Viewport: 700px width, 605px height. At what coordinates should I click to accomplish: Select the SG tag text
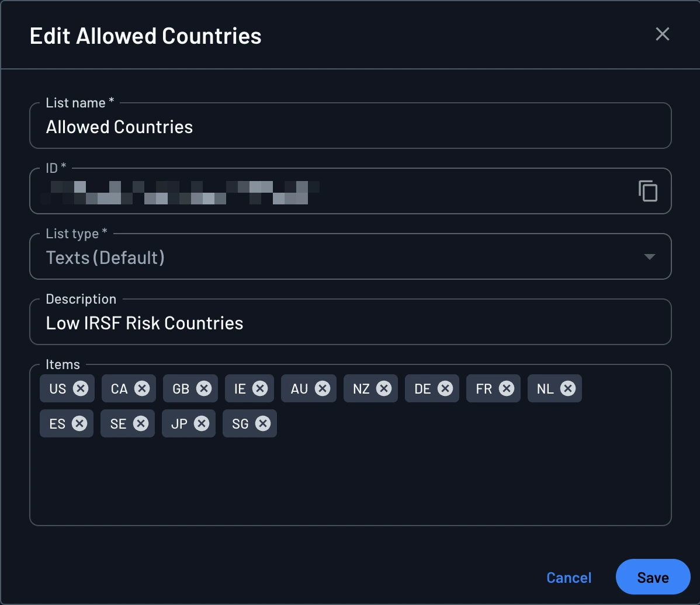point(240,423)
